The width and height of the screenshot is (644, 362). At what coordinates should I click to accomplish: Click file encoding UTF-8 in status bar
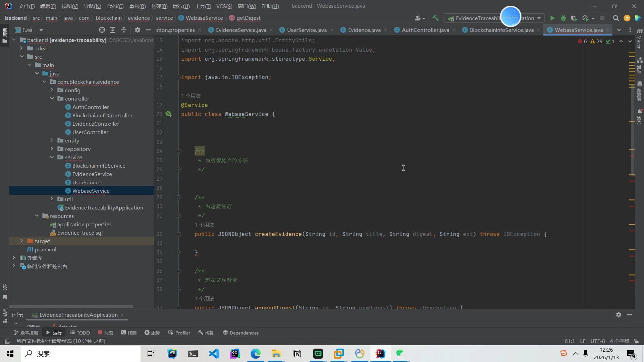[597, 341]
